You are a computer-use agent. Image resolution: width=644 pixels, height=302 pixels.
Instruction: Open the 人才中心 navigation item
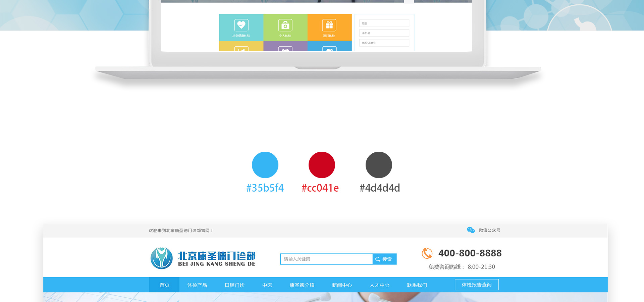point(379,285)
